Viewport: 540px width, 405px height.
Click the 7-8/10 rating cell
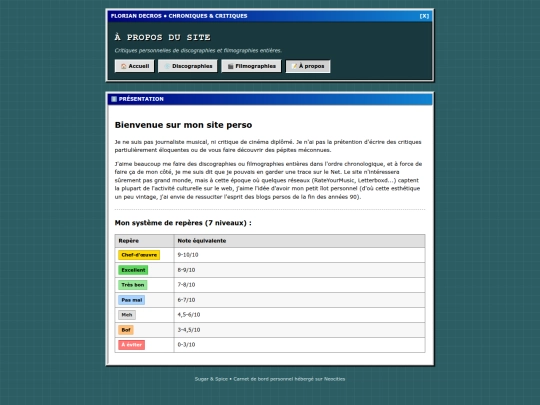pyautogui.click(x=300, y=285)
